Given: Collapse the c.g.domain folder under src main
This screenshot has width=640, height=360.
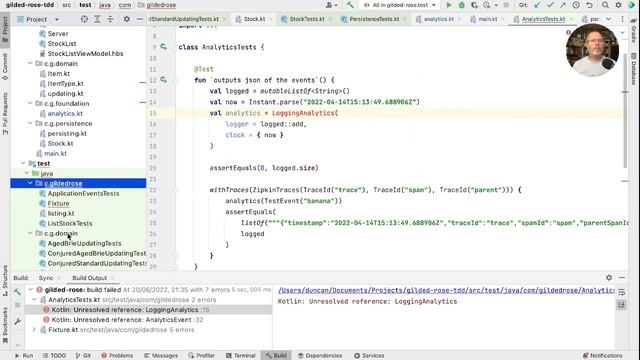Looking at the screenshot, I should 30,64.
